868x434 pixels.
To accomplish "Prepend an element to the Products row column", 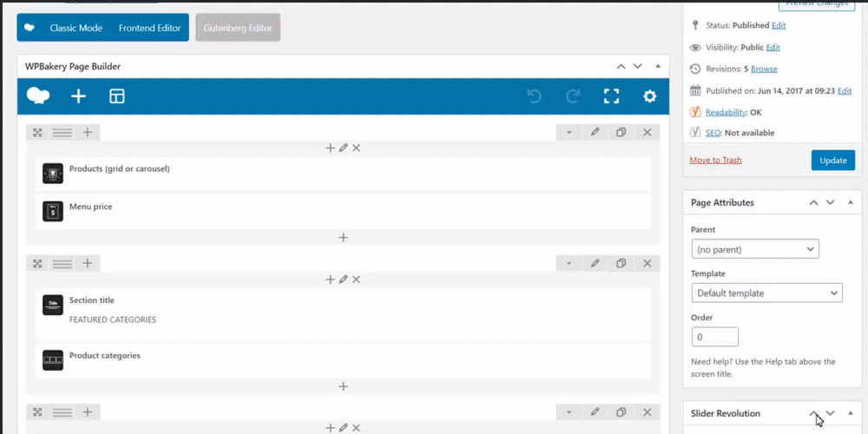I will click(x=331, y=148).
